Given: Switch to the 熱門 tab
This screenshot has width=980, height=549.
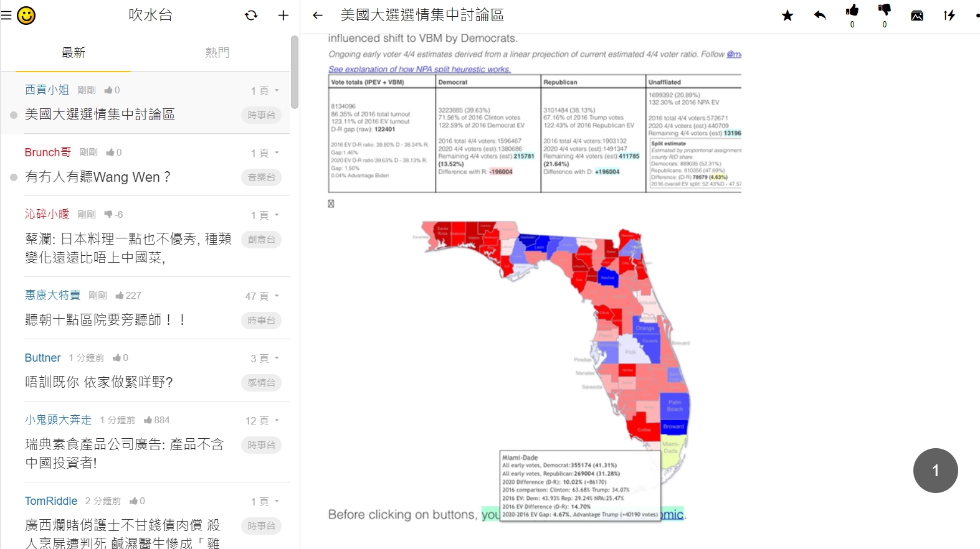Looking at the screenshot, I should coord(217,53).
